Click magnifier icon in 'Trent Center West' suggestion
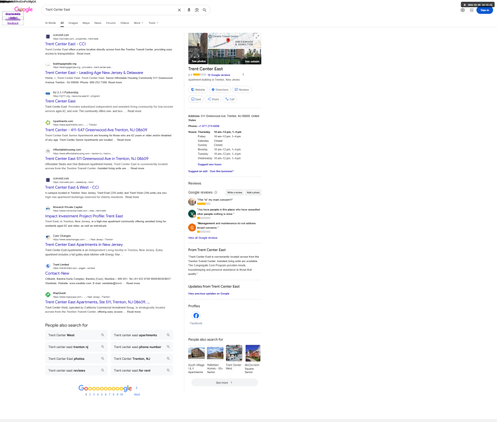The image size is (500, 422). tap(103, 335)
